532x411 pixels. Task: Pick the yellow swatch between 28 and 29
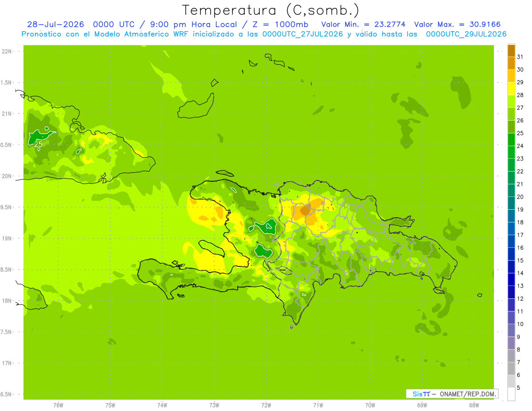click(511, 89)
